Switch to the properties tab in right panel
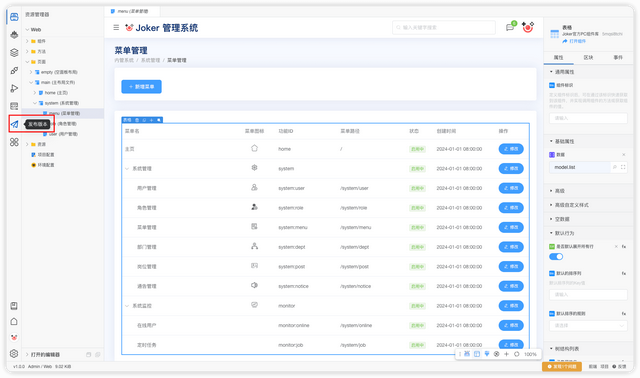Screen dimensions: 640x378 click(x=558, y=58)
